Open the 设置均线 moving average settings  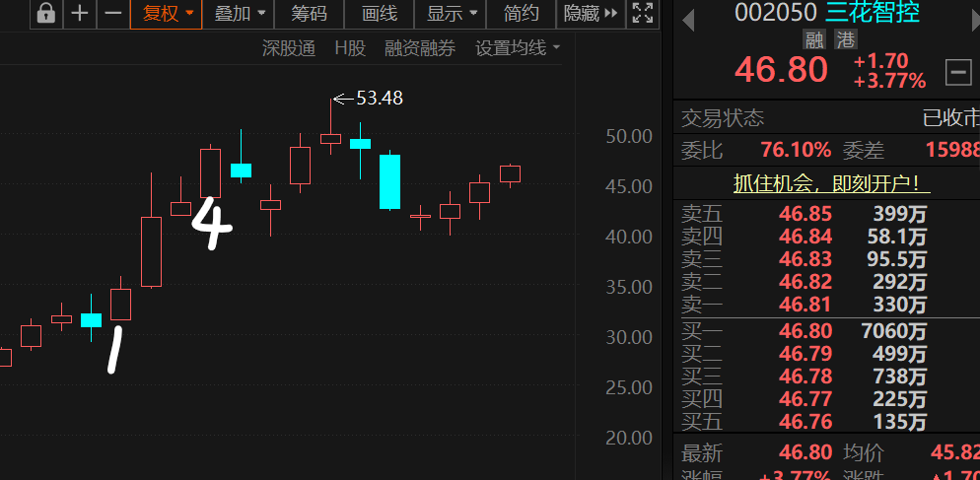tap(518, 48)
